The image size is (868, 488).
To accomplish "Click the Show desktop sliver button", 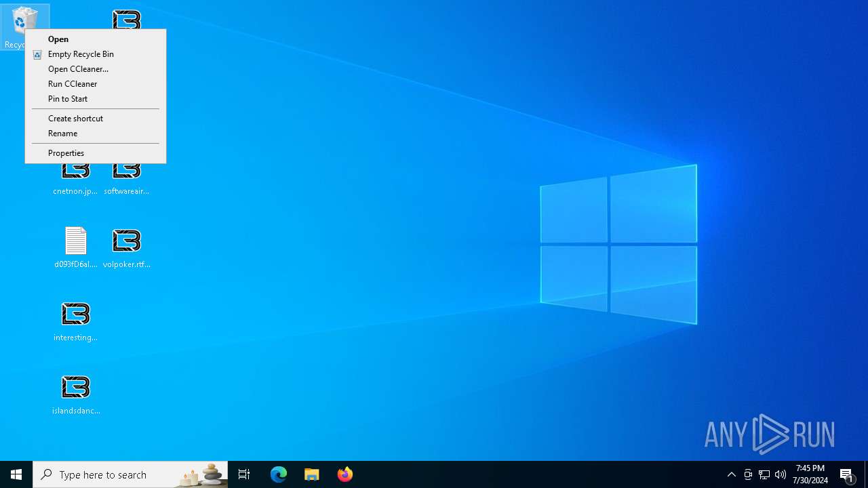I will (866, 474).
